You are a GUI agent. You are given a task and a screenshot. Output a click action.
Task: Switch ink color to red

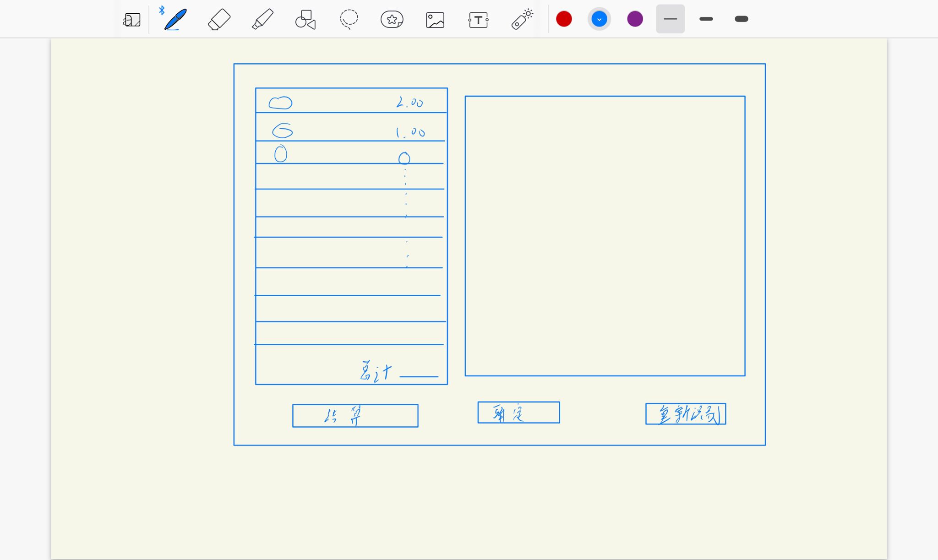[x=564, y=19]
